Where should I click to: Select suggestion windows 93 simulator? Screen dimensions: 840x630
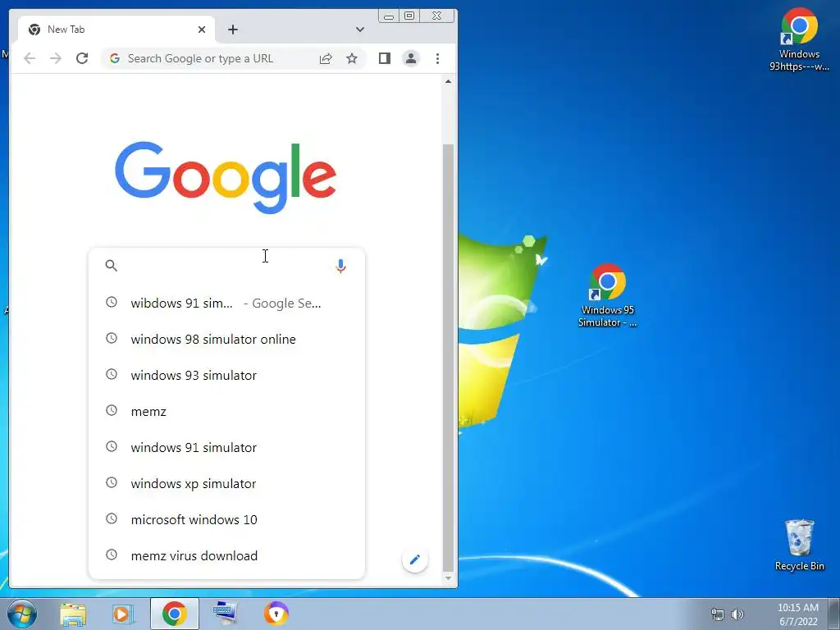[x=226, y=375]
